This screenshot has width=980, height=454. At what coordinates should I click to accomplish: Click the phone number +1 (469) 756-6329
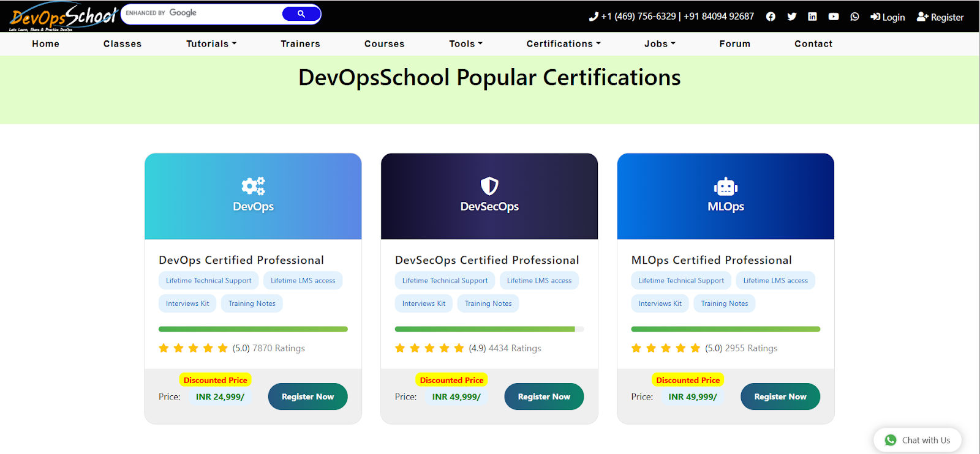(638, 17)
